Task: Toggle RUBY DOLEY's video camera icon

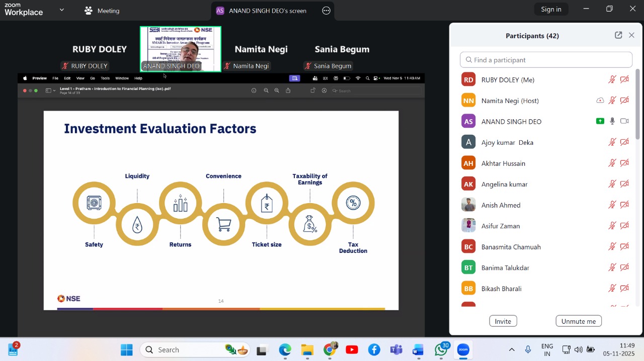Action: pos(624,80)
